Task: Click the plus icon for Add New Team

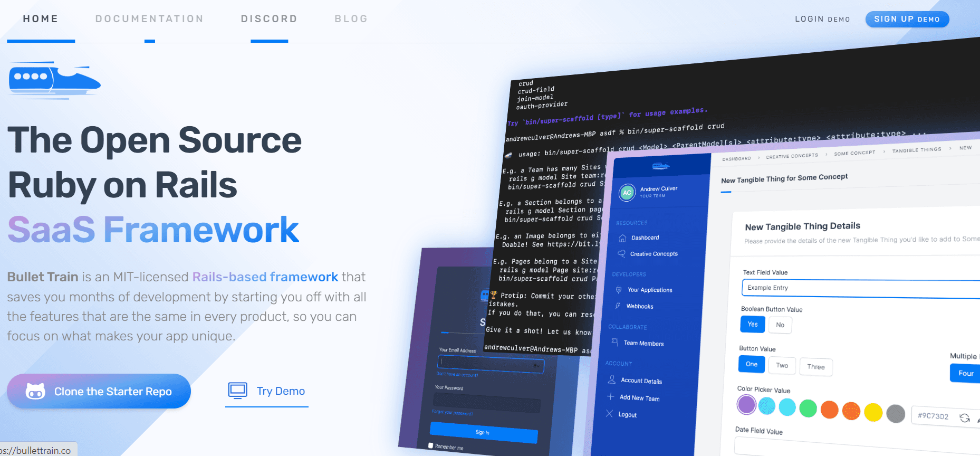Action: click(611, 396)
